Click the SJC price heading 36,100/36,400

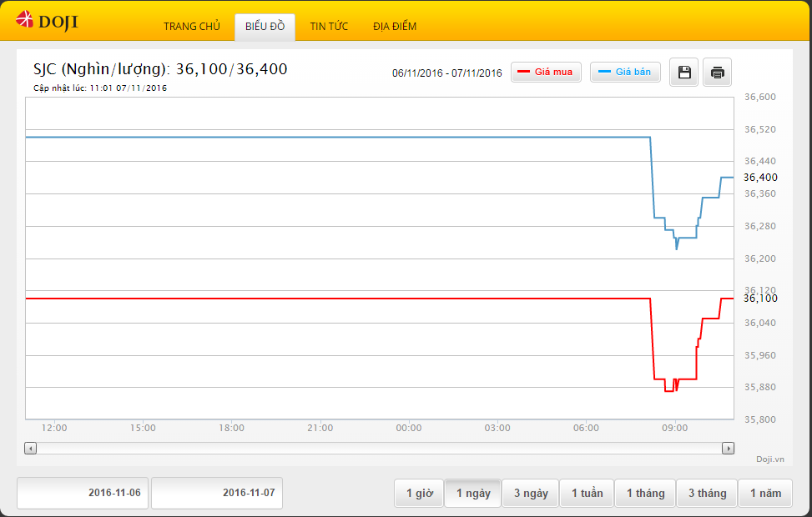(x=160, y=69)
